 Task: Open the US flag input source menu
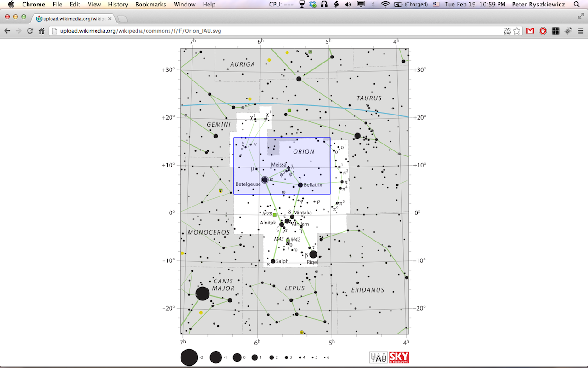[x=435, y=4]
